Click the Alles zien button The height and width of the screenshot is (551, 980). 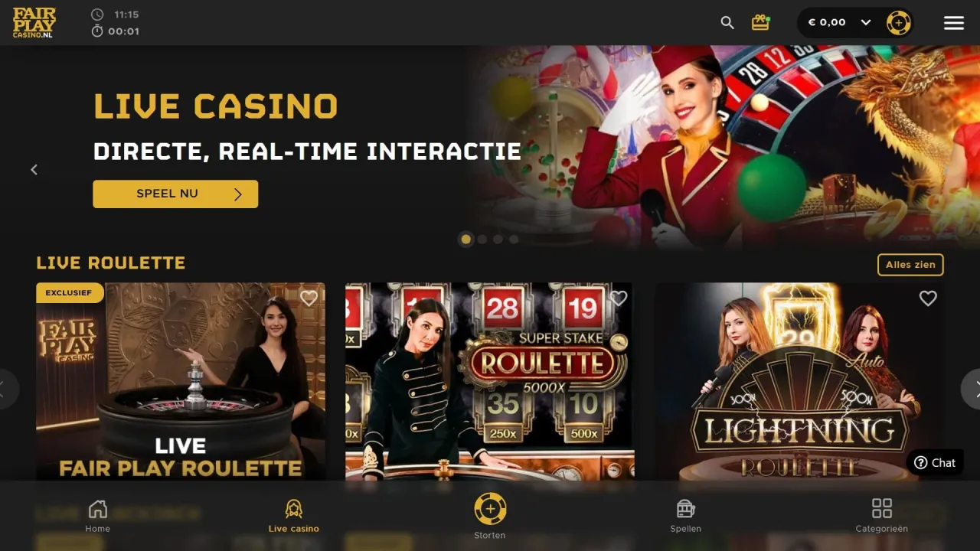pyautogui.click(x=910, y=265)
